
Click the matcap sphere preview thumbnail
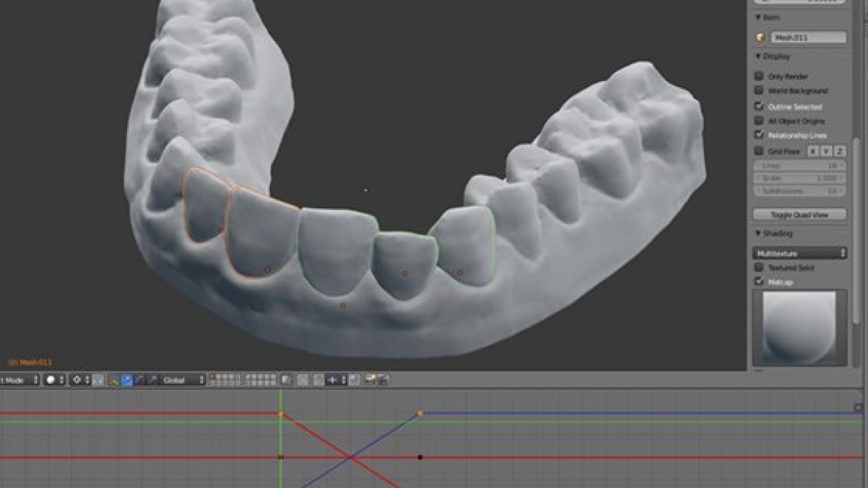tap(800, 328)
